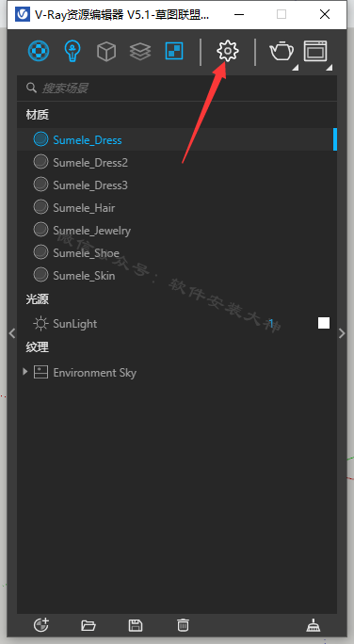Save asset to file via disk icon
The image size is (354, 644).
tap(136, 625)
